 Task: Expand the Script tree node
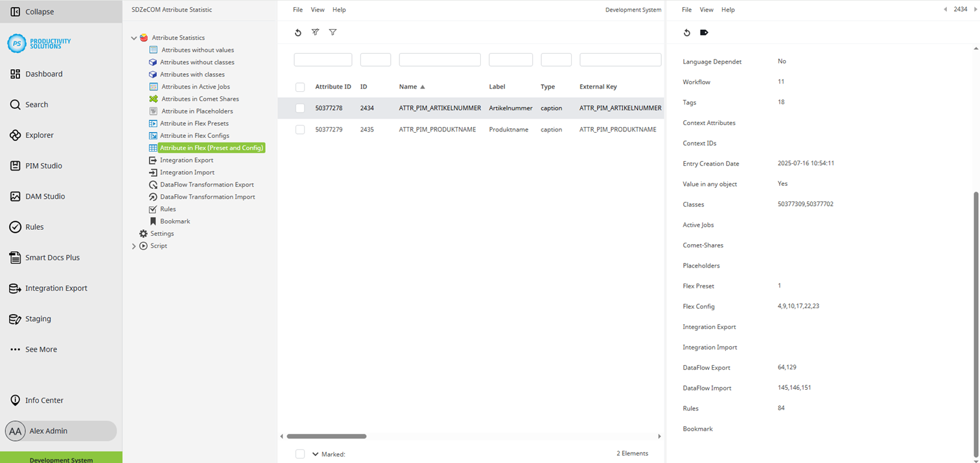(134, 246)
